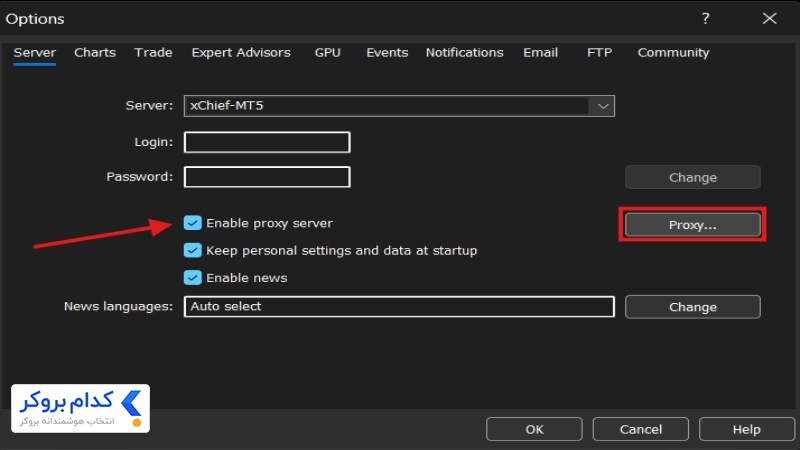This screenshot has height=450, width=800.
Task: Open the Expert Advisors tab
Action: (x=241, y=53)
